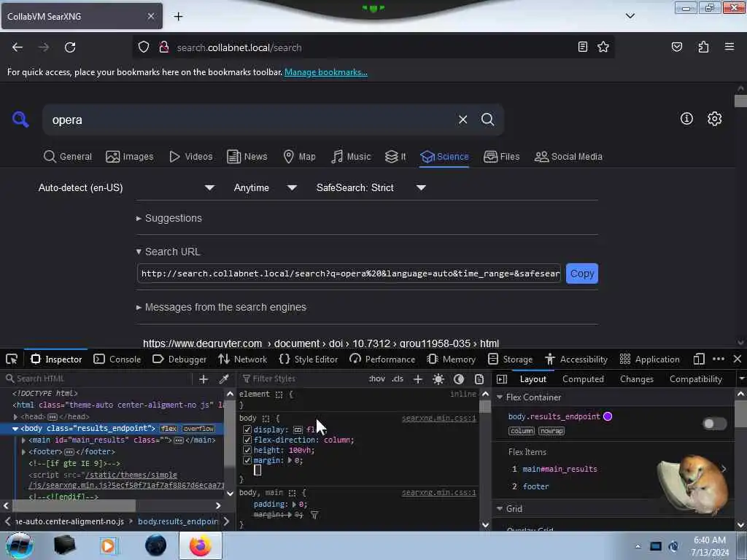747x560 pixels.
Task: Click the SearXNG logo magnifier
Action: 20,119
